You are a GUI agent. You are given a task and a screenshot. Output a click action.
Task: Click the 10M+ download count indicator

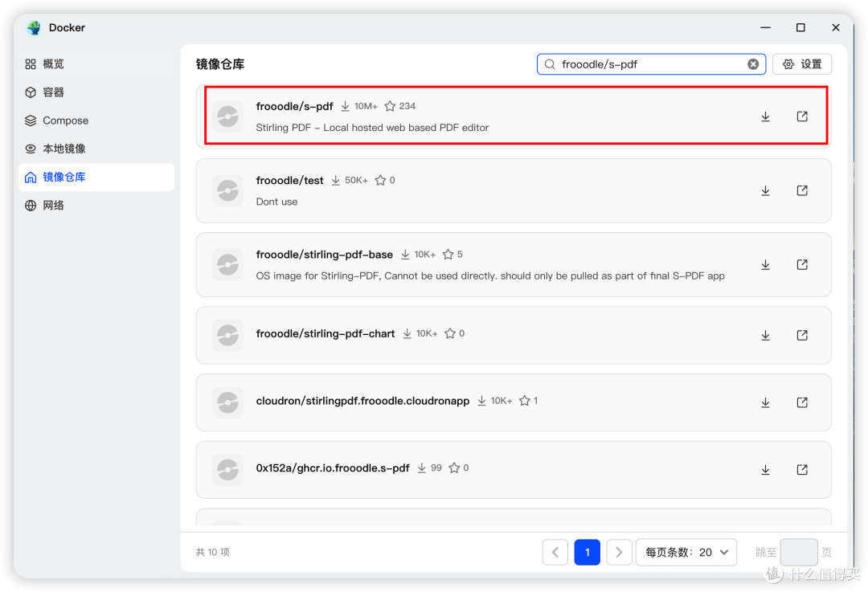coord(359,106)
